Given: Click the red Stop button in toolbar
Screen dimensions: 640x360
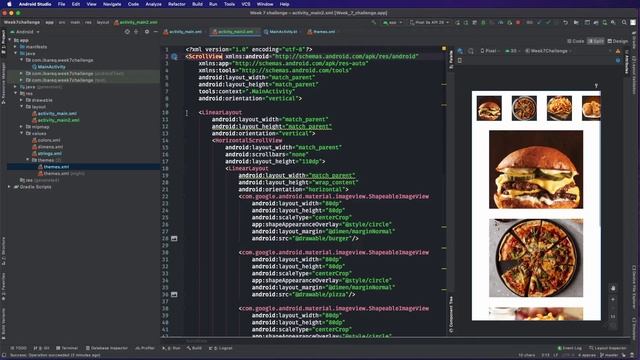Looking at the screenshot, I should pos(518,22).
